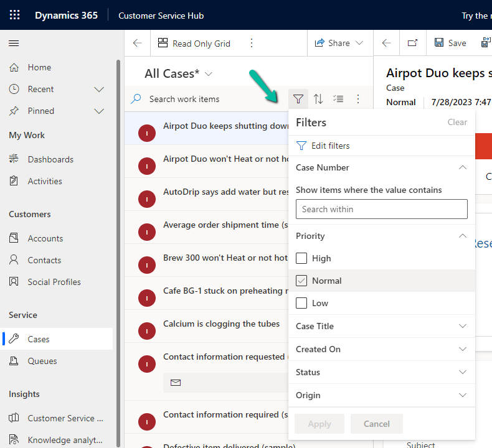The width and height of the screenshot is (492, 448).
Task: Open Dashboards in the left navigation
Action: [50, 159]
